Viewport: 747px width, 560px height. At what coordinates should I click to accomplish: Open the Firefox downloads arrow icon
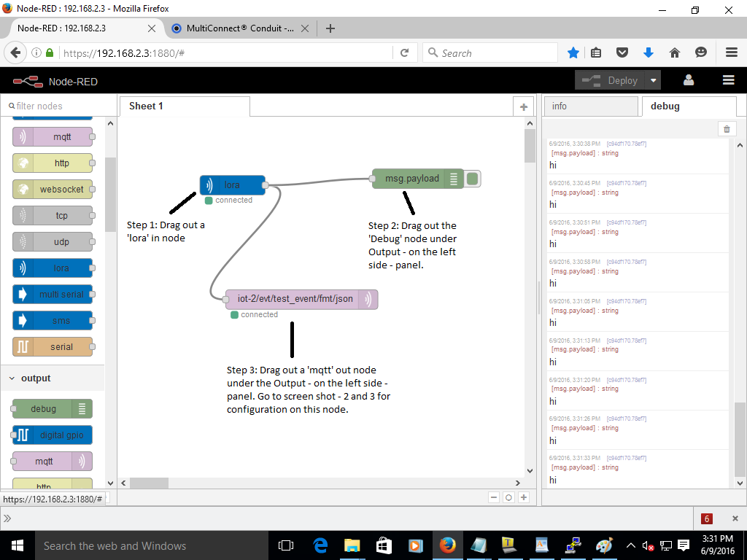pyautogui.click(x=648, y=52)
